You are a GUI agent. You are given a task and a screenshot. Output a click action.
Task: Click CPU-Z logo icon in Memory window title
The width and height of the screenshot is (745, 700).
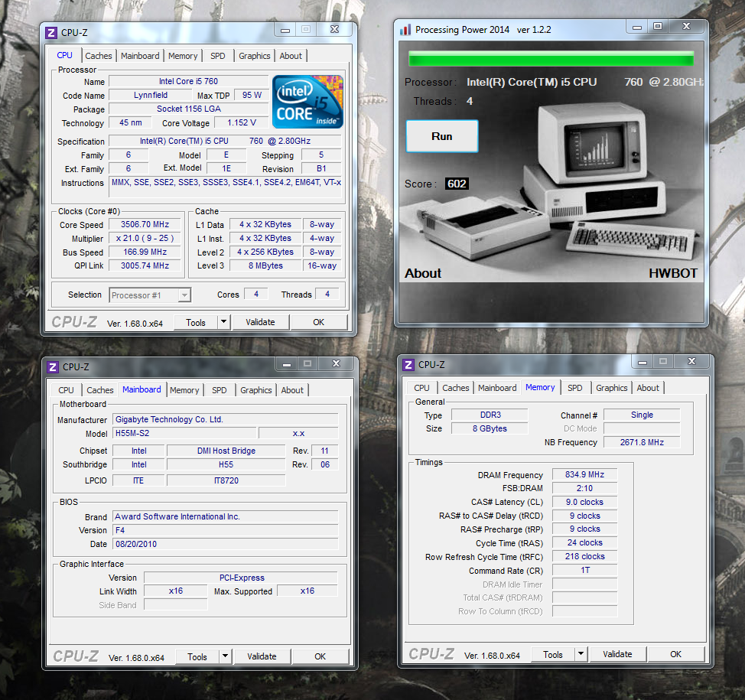pos(408,364)
